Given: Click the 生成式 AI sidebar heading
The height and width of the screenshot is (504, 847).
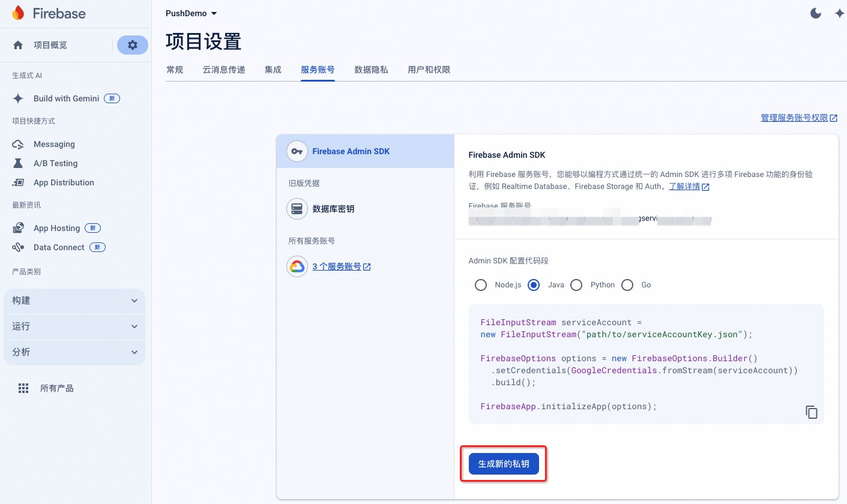Looking at the screenshot, I should click(x=27, y=76).
